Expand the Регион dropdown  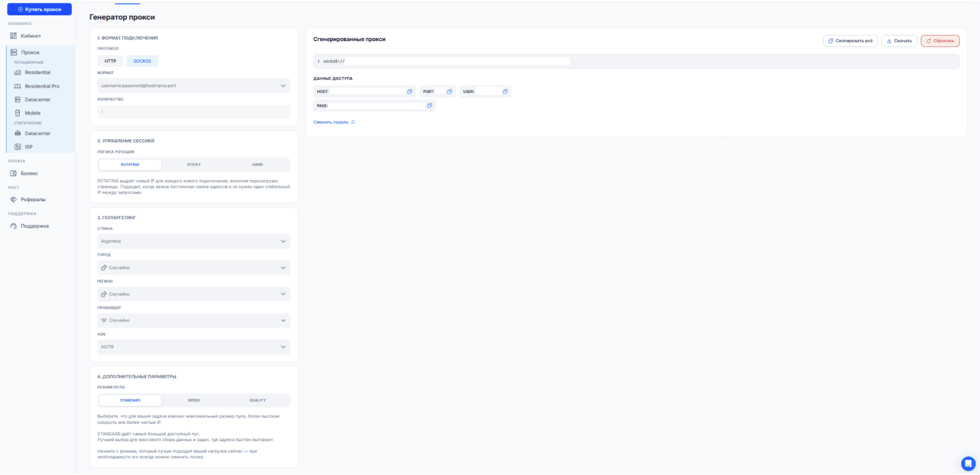coord(194,294)
